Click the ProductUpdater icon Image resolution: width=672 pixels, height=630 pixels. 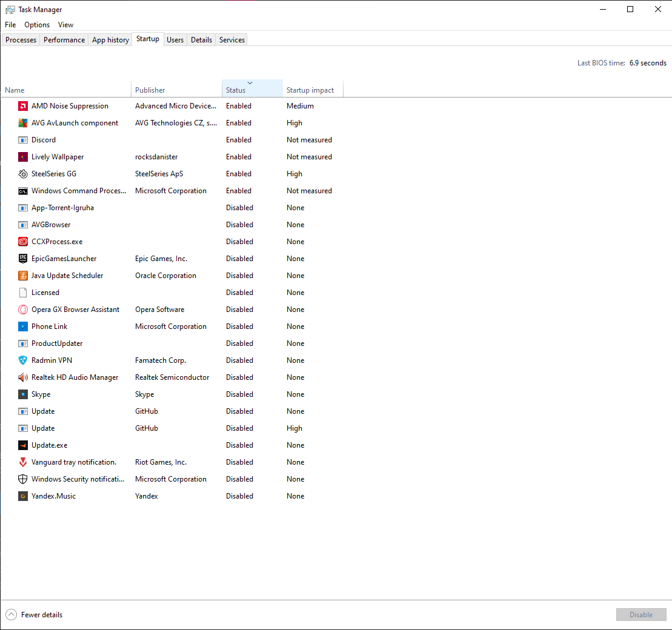22,343
